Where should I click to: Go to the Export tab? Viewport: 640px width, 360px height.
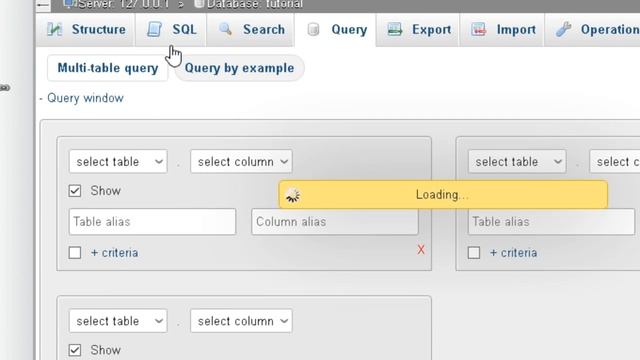pyautogui.click(x=418, y=30)
